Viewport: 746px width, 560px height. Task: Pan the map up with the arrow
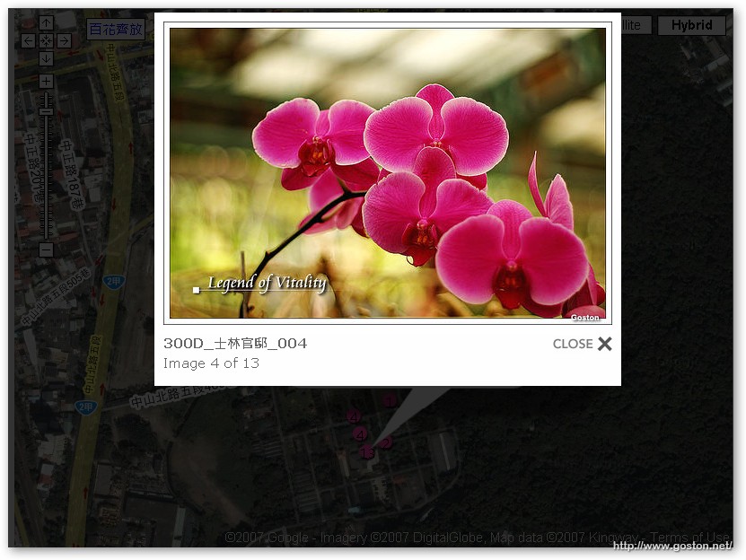(46, 22)
